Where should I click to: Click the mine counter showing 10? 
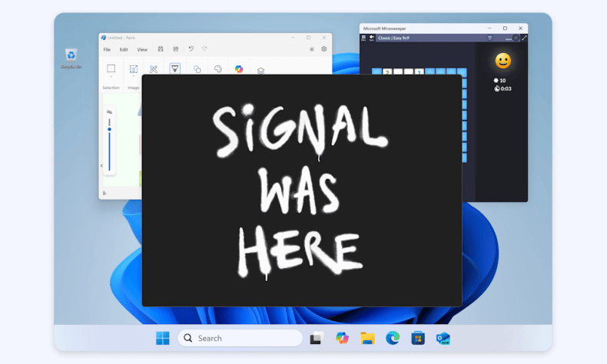point(499,81)
